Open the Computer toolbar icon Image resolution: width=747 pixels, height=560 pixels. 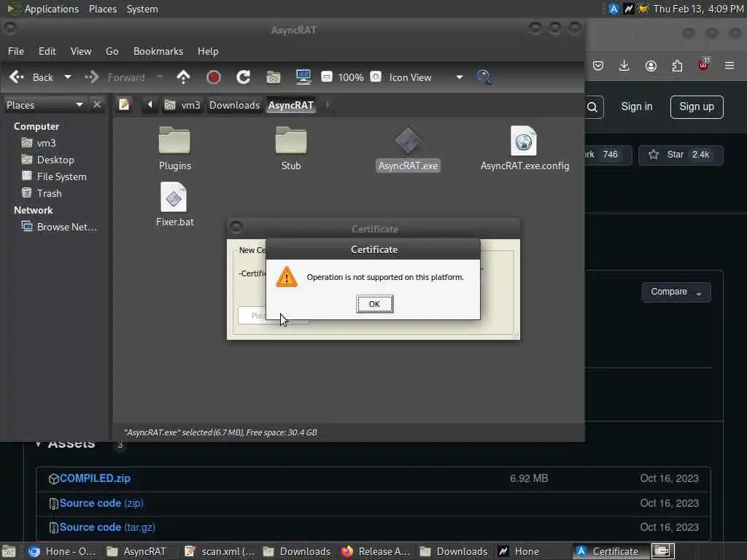click(x=303, y=77)
